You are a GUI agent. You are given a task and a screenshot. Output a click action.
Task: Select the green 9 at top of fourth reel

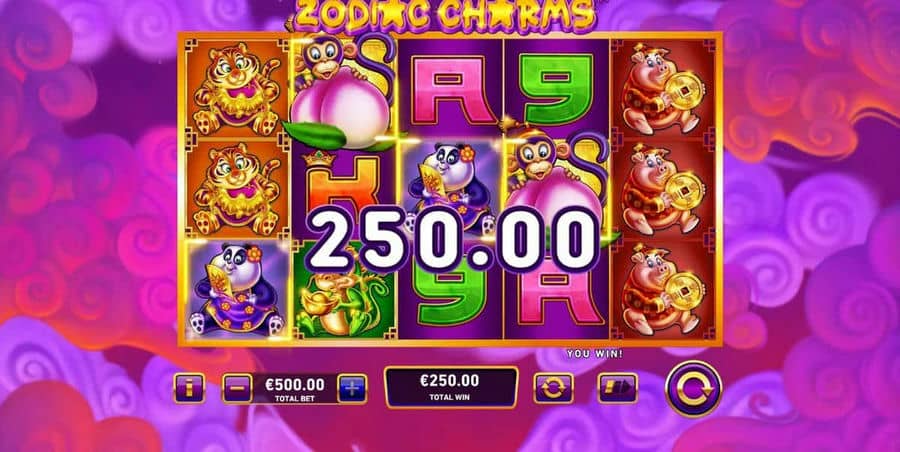click(556, 88)
